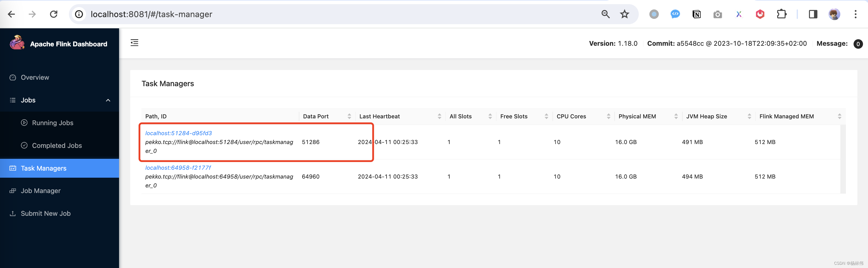868x268 pixels.
Task: Open the Overview page
Action: pyautogui.click(x=60, y=77)
